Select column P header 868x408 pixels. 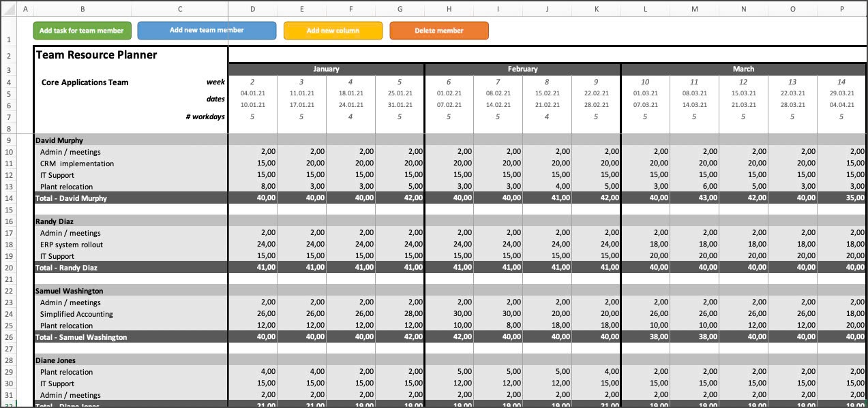click(842, 9)
